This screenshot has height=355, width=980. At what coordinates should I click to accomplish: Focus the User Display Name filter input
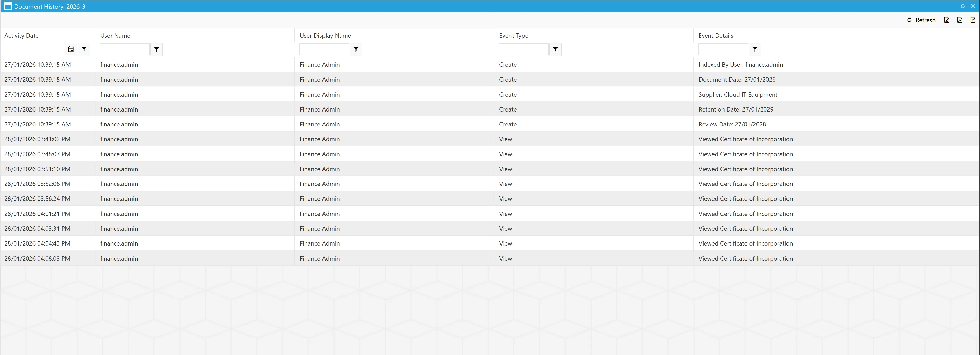point(324,49)
